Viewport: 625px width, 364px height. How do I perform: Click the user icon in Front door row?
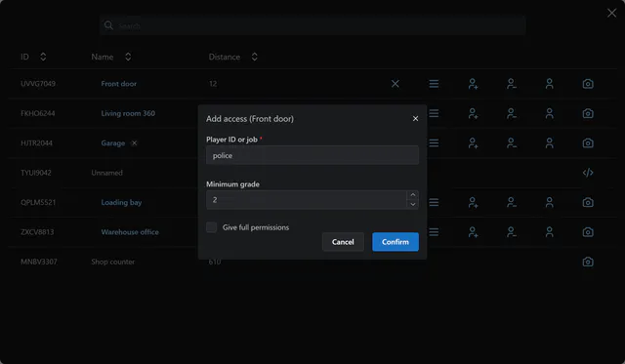pyautogui.click(x=549, y=84)
